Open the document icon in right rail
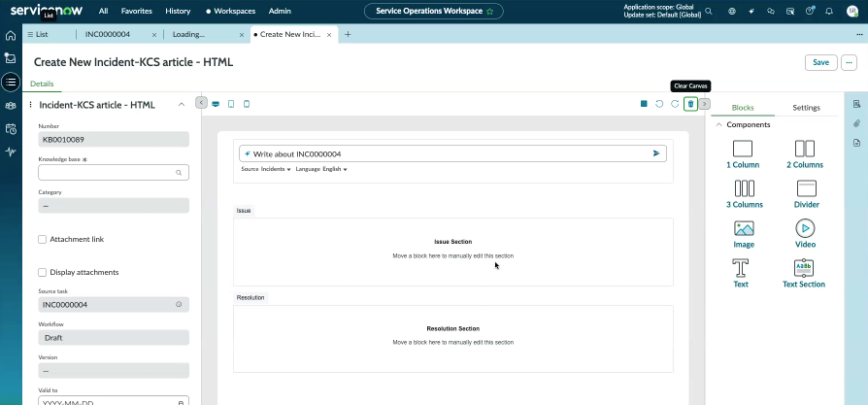Screen dimensions: 868x405 click(x=856, y=143)
